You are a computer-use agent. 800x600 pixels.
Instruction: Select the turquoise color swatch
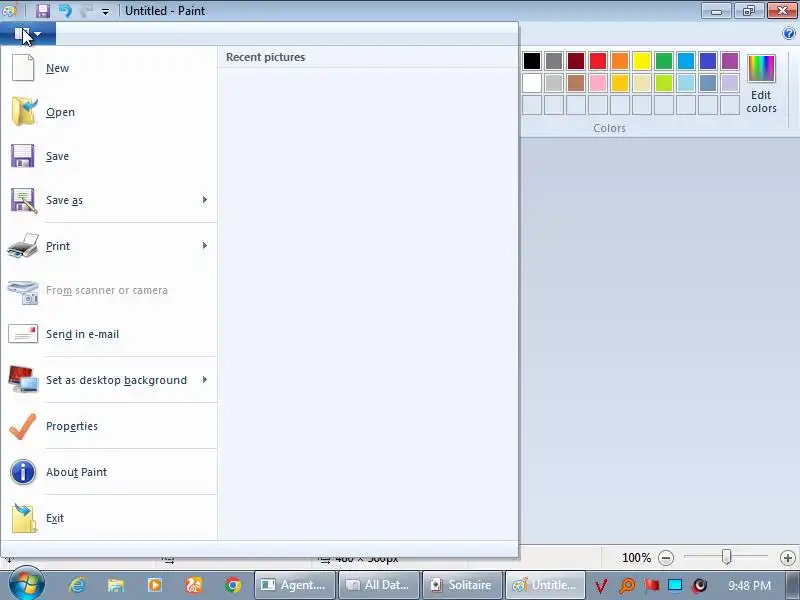[x=686, y=61]
